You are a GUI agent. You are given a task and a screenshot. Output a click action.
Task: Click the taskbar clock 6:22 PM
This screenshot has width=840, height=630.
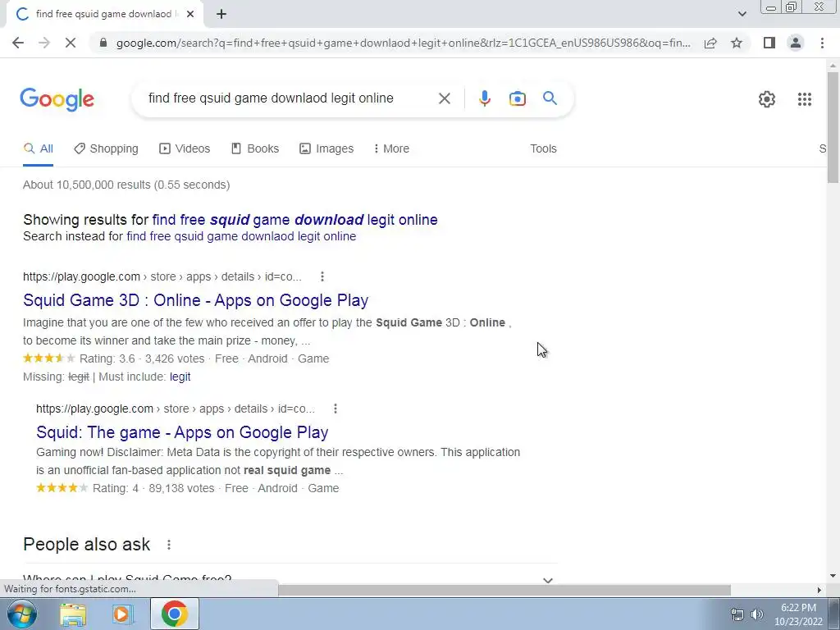798,608
